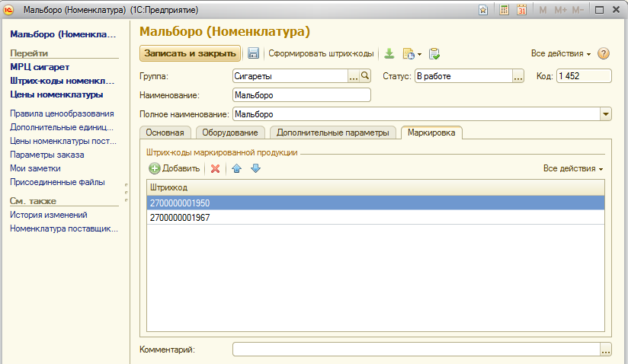Click the M- memory button in title bar
Screen dimensions: 628x364
click(x=578, y=10)
